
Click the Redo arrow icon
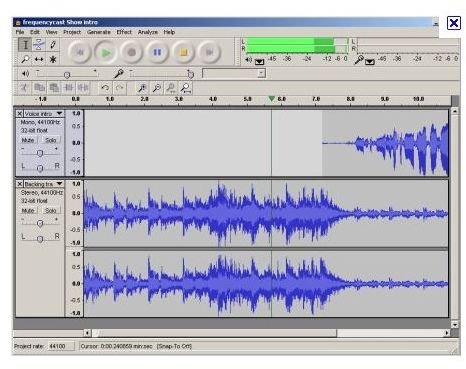click(120, 88)
